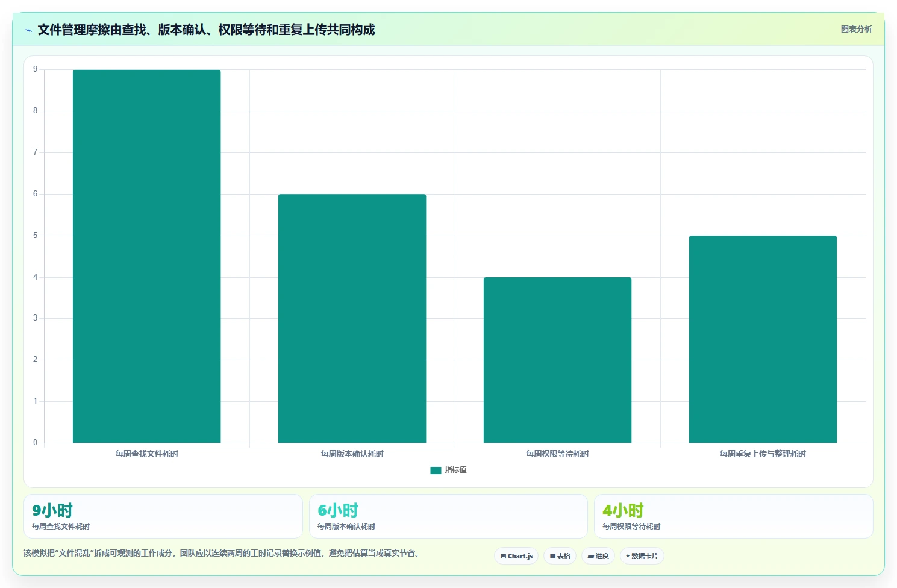Click the small icon before the header title
The image size is (897, 588).
28,30
